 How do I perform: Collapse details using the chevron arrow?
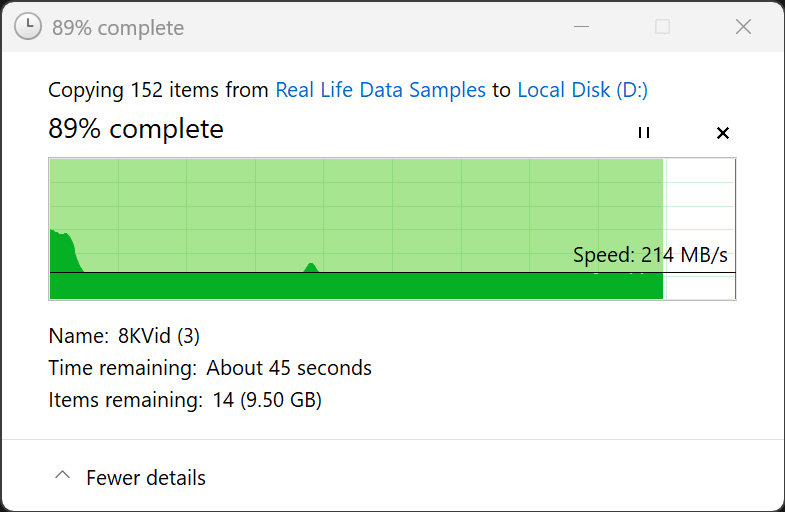coord(62,477)
